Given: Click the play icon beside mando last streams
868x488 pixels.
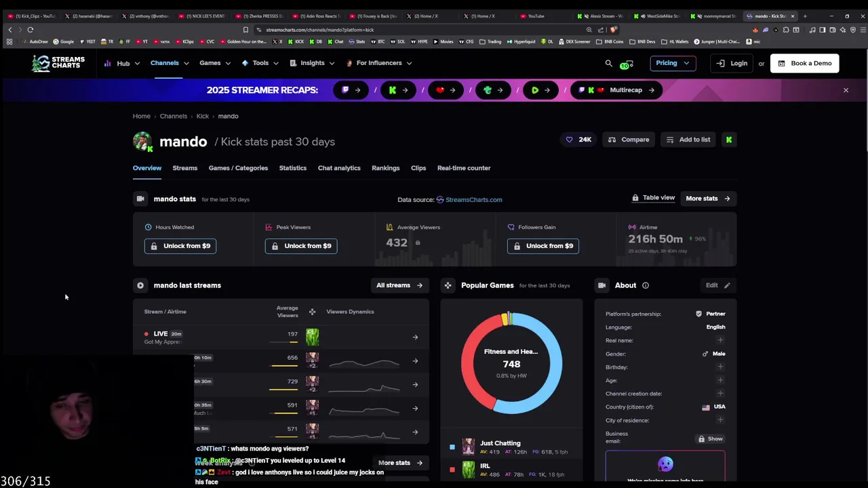Looking at the screenshot, I should [x=140, y=285].
